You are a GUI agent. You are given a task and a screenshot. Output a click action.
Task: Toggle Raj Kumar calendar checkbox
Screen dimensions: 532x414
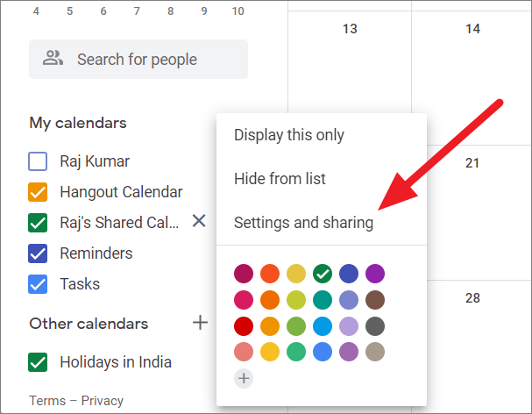tap(38, 161)
